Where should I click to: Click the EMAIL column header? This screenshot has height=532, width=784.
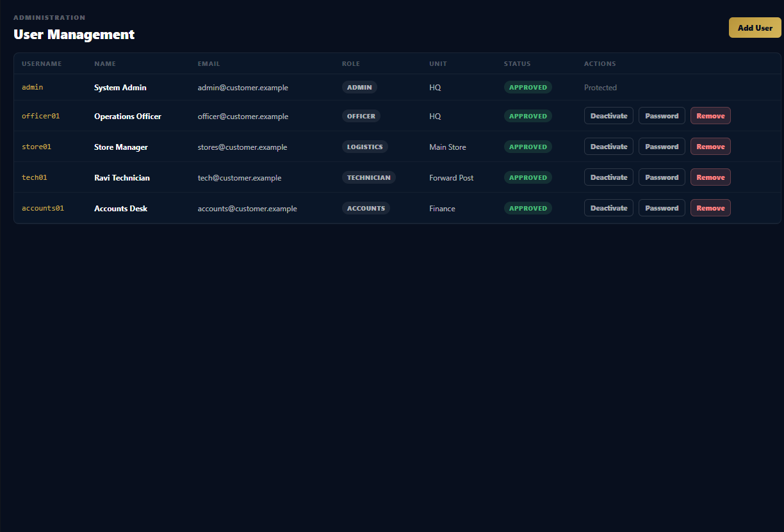tap(209, 63)
